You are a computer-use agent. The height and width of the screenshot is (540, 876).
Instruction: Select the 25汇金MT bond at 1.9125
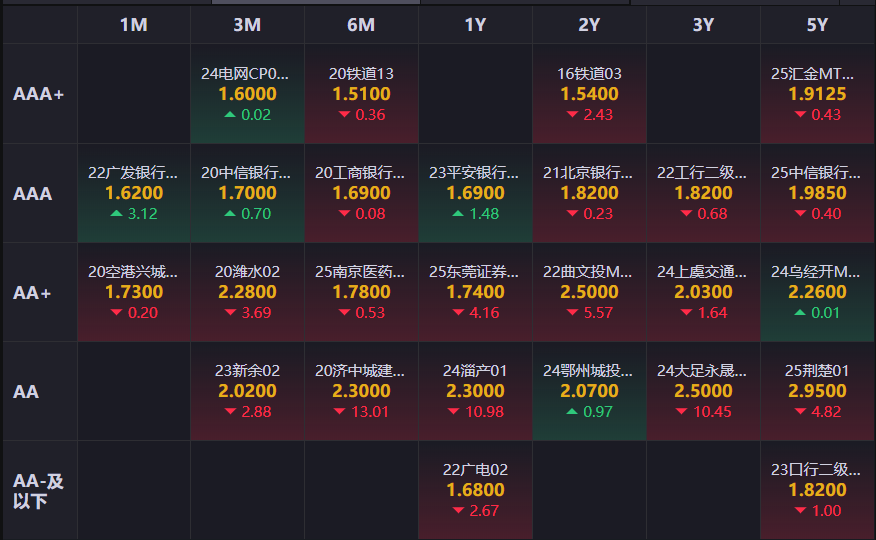(x=817, y=94)
